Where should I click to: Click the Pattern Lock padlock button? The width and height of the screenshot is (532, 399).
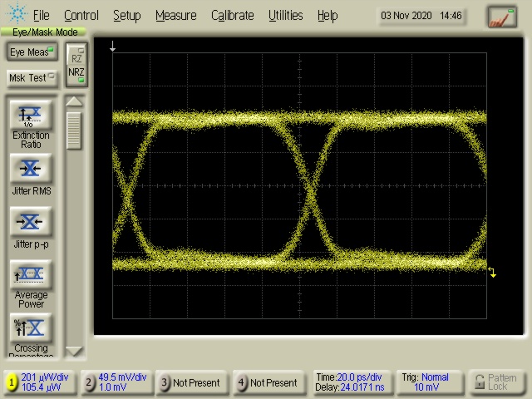click(496, 382)
